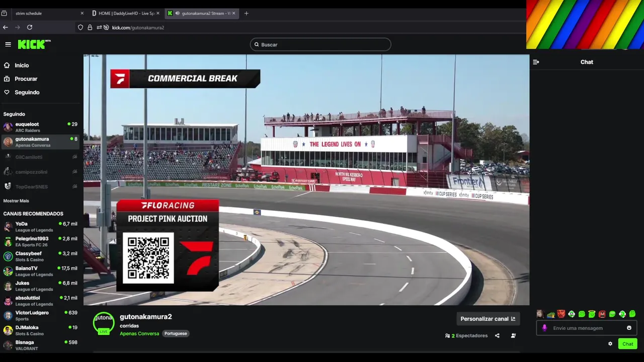Share the gutonakamura2 stream
This screenshot has width=644, height=362.
[x=497, y=335]
